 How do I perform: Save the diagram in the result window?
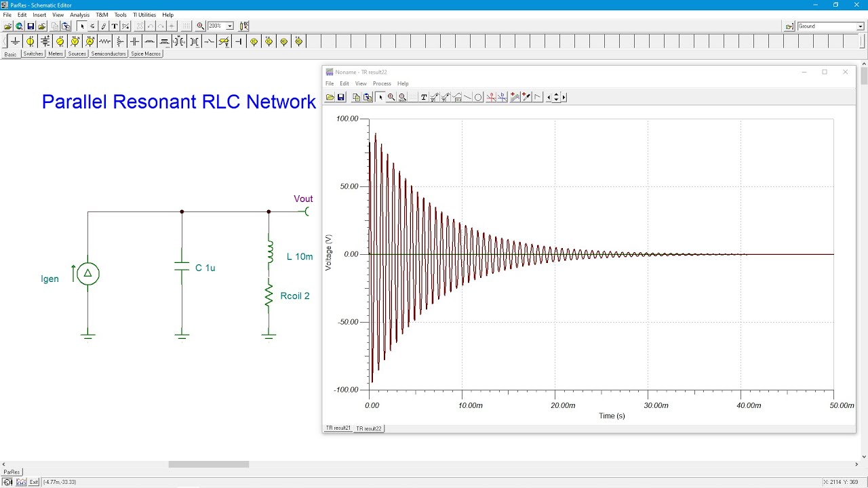(x=341, y=97)
